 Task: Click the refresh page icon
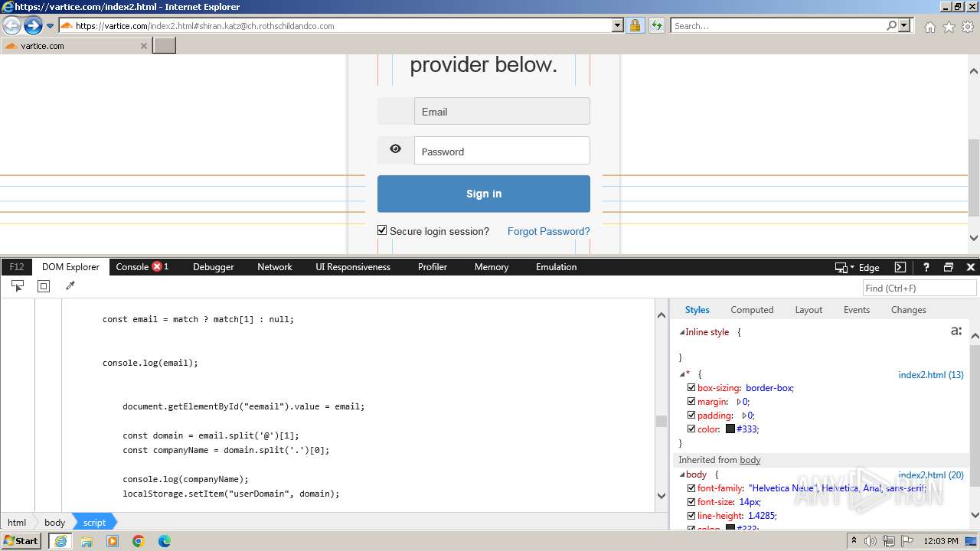(657, 26)
